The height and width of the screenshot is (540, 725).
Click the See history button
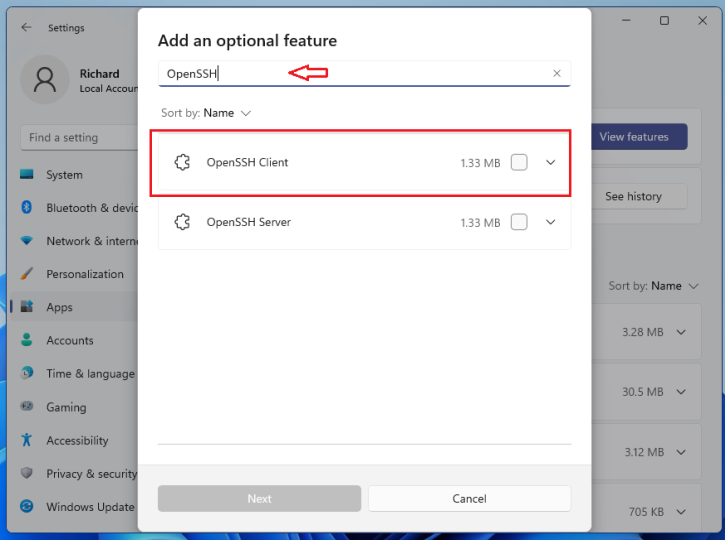[633, 196]
